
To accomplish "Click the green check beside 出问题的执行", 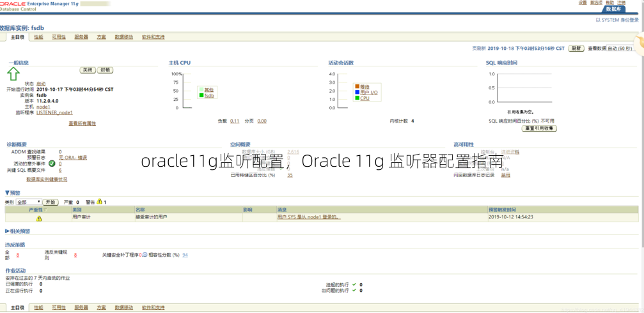I will click(354, 290).
